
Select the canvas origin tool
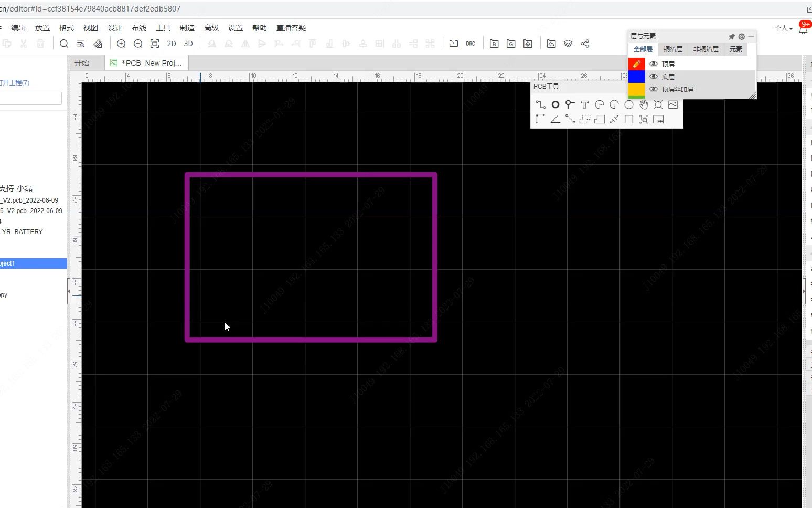tap(541, 119)
